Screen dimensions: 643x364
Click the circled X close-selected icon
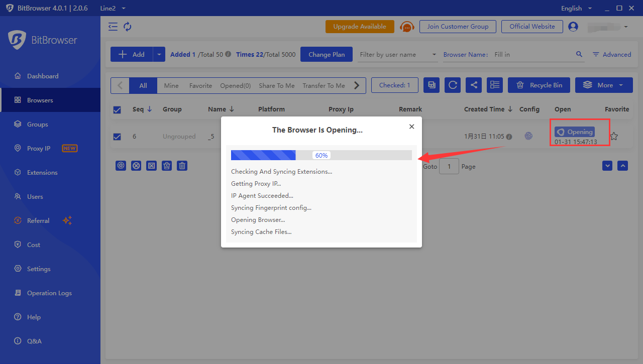pos(136,165)
